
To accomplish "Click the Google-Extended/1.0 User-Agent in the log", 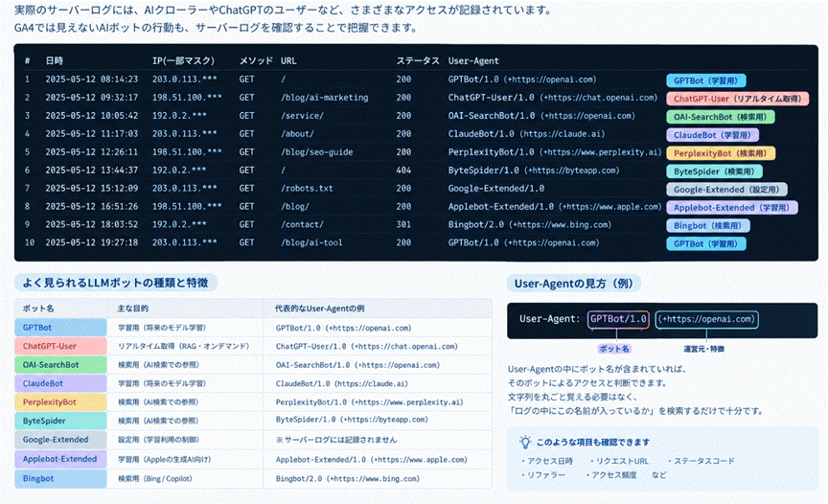I will (x=495, y=188).
